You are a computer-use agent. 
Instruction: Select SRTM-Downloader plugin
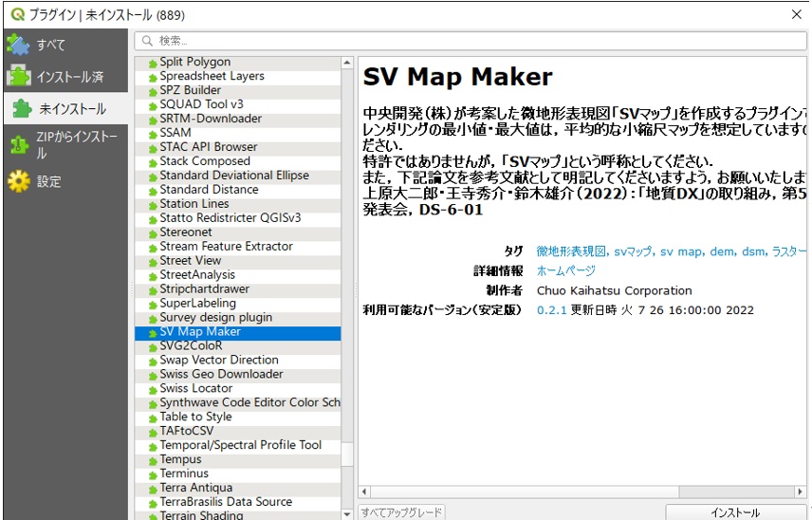[x=238, y=119]
